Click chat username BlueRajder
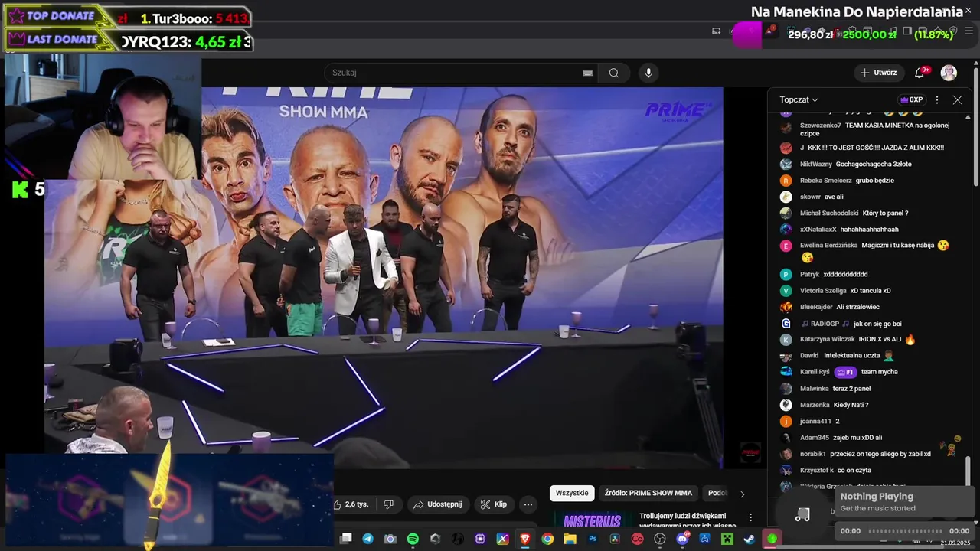 point(816,307)
